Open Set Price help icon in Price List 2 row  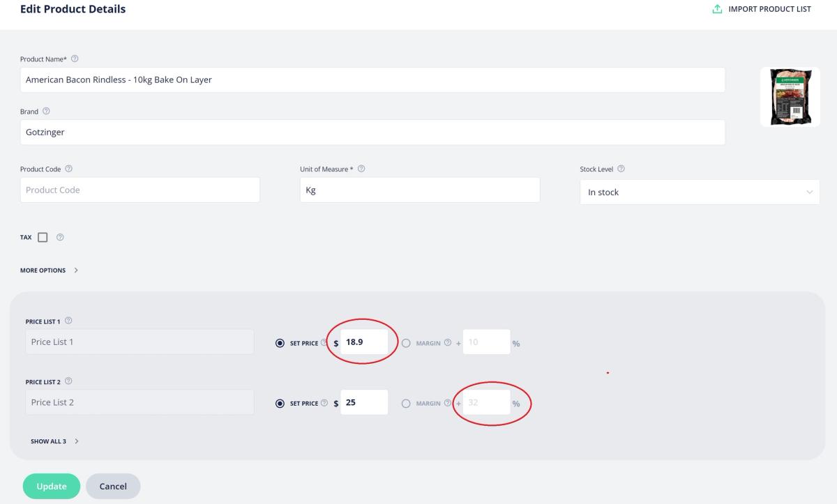[324, 403]
